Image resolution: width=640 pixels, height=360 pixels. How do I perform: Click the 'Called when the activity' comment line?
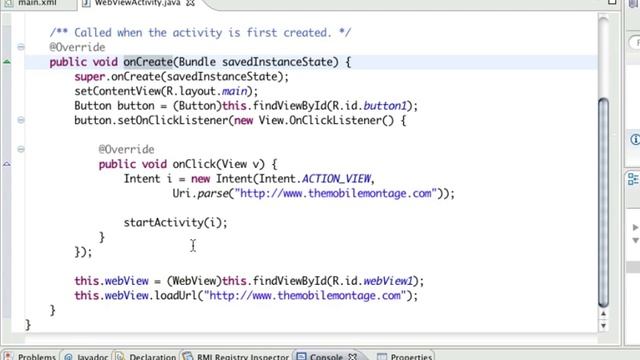(x=200, y=33)
